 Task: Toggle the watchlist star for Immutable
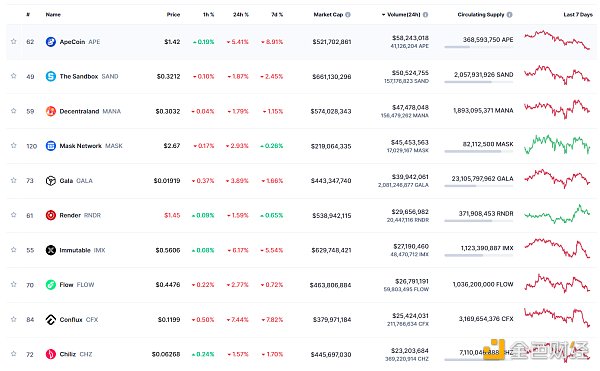click(14, 250)
